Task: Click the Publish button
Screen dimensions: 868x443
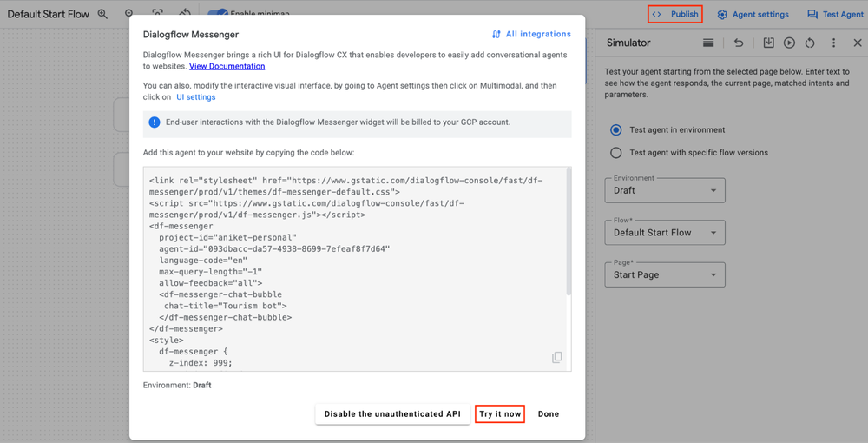Action: [674, 14]
